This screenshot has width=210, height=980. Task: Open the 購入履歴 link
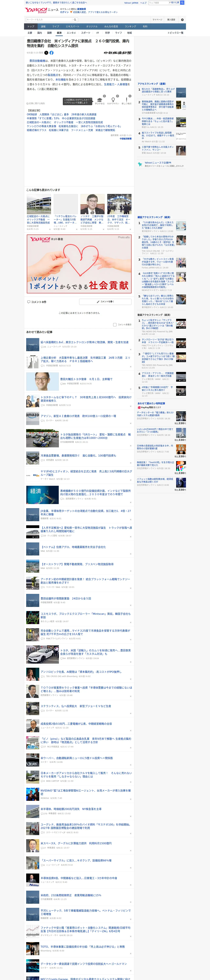(x=171, y=20)
